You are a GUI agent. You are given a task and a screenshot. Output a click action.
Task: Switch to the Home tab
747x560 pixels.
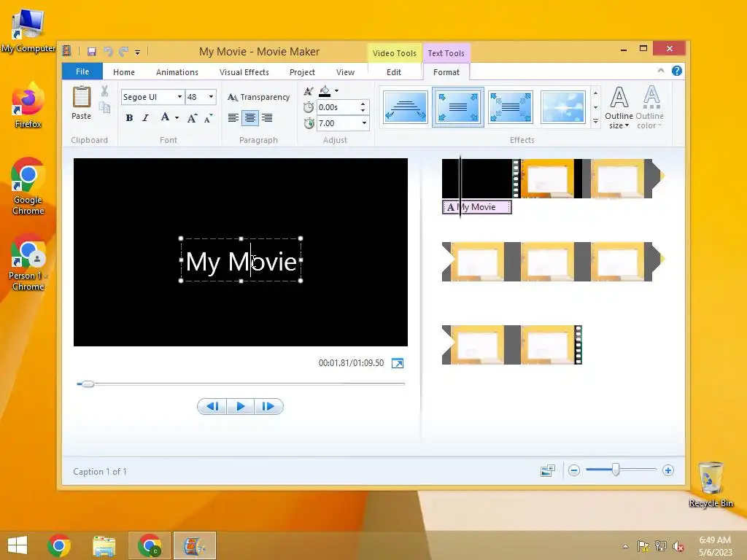tap(124, 72)
